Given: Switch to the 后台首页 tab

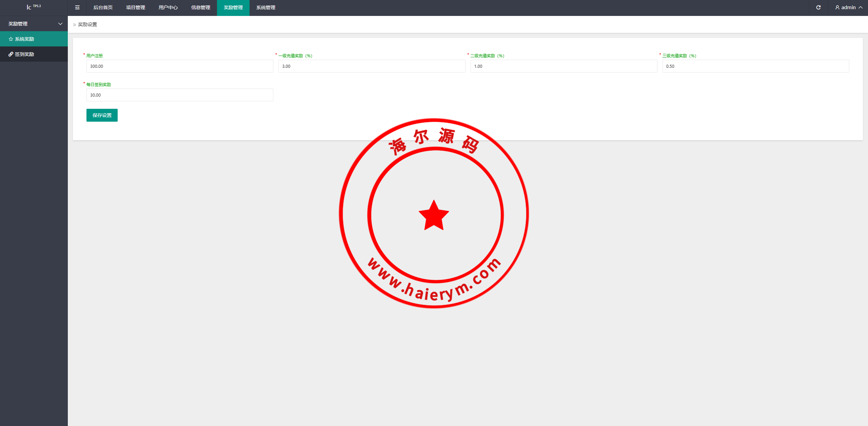Looking at the screenshot, I should click(x=103, y=7).
